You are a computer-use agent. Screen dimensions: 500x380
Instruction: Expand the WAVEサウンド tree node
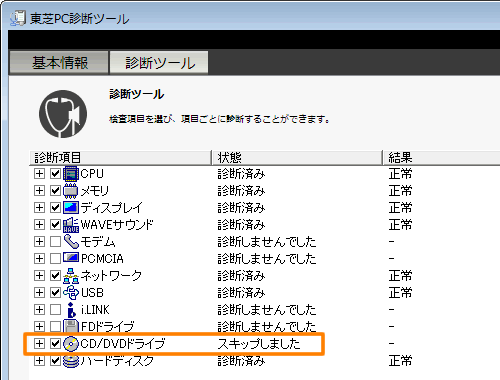[x=39, y=225]
